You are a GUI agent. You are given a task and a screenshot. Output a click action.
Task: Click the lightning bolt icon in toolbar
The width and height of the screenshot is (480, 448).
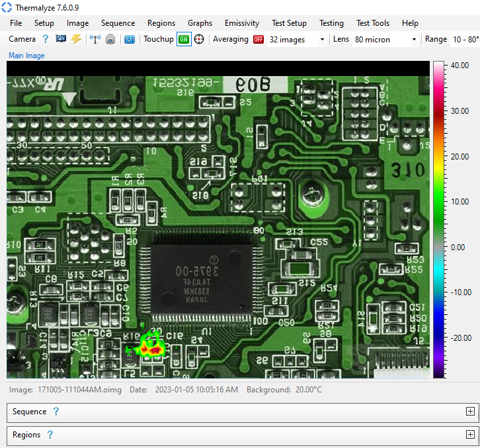pos(76,39)
